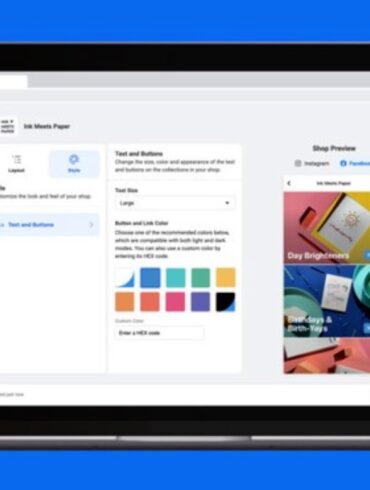The height and width of the screenshot is (490, 370).
Task: Click the Facebook preview icon
Action: 343,163
